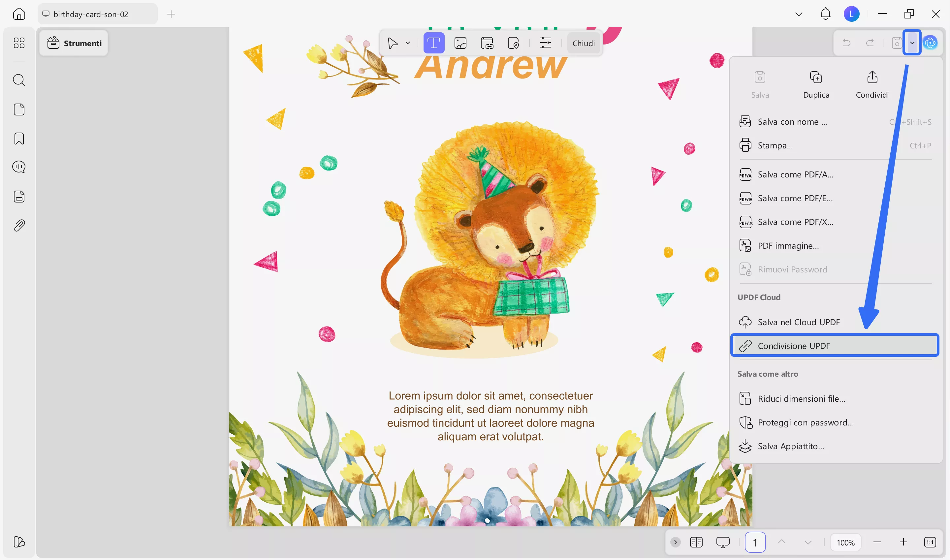The height and width of the screenshot is (560, 950).
Task: Toggle presentation mode in the status bar
Action: pyautogui.click(x=723, y=542)
